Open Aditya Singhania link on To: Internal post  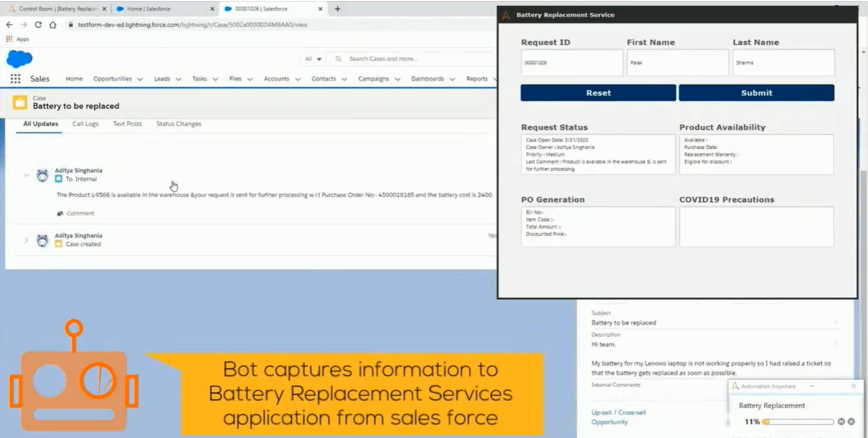pyautogui.click(x=79, y=171)
